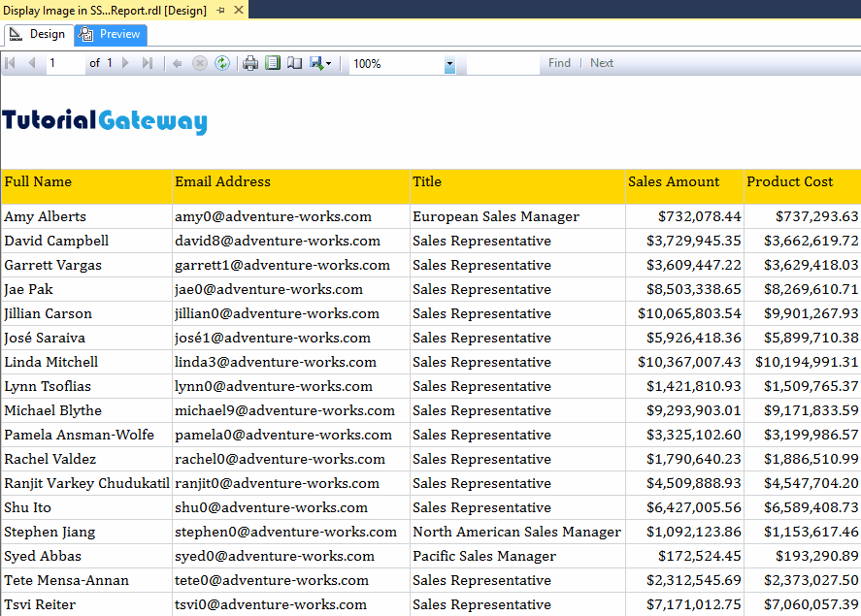Click the current page number field
The image size is (861, 616).
[65, 63]
